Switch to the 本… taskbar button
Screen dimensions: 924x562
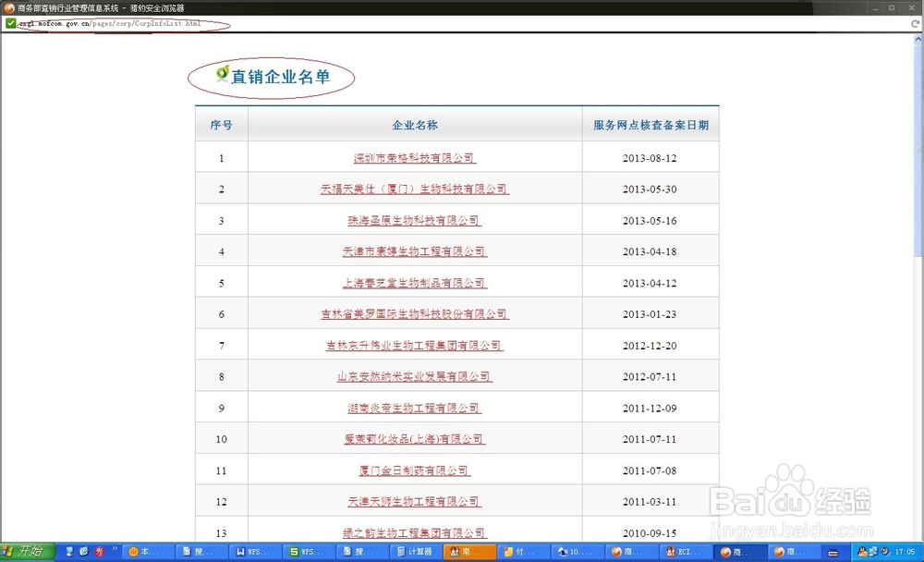tap(149, 552)
